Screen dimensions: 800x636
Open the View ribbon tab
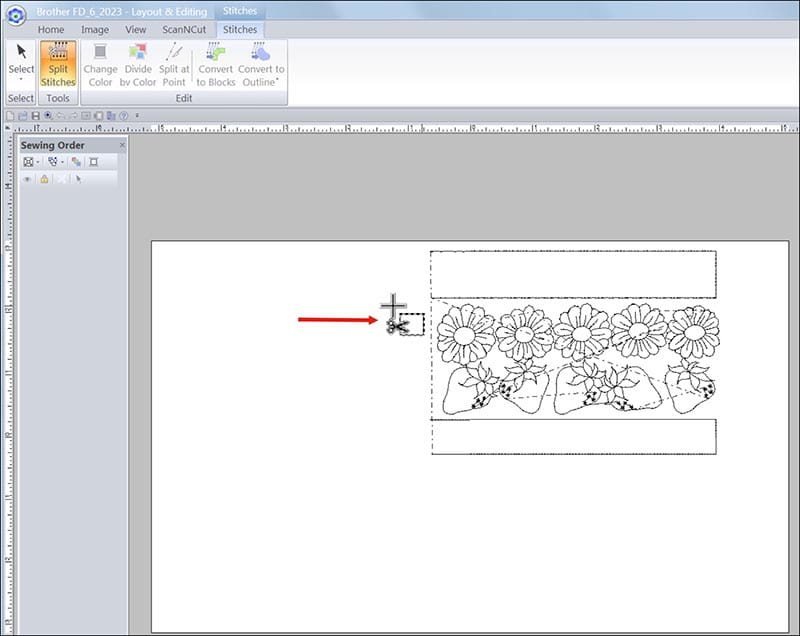tap(136, 30)
